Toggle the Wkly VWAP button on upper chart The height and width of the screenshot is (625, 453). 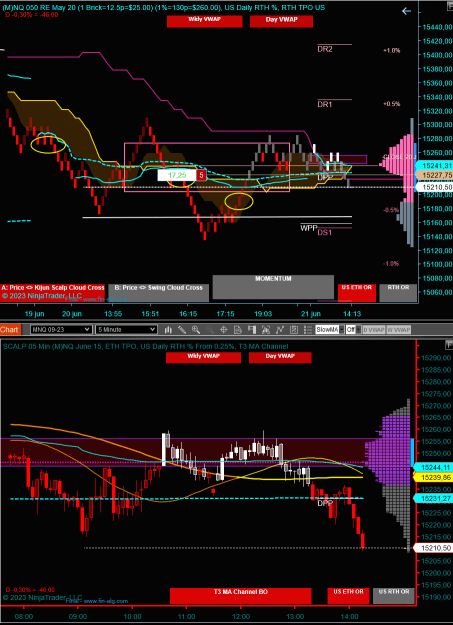point(205,21)
